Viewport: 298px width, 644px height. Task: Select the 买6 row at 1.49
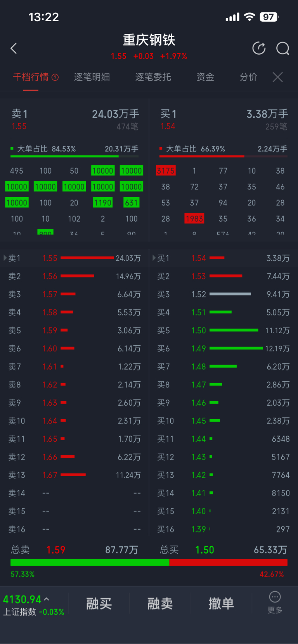pyautogui.click(x=223, y=349)
